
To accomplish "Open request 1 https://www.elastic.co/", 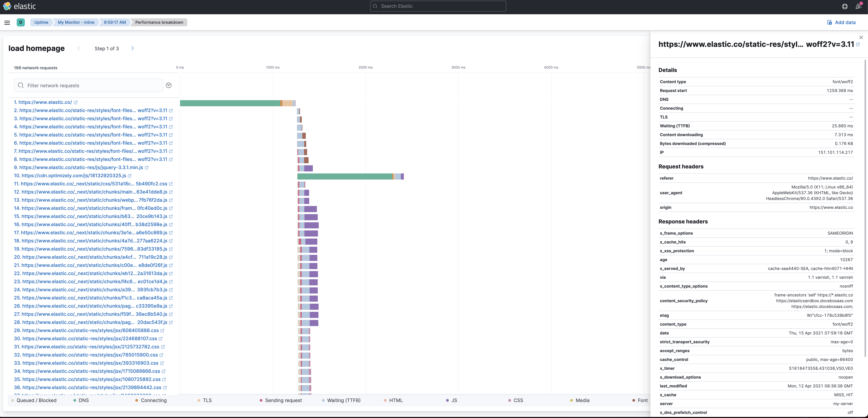I will (x=43, y=102).
